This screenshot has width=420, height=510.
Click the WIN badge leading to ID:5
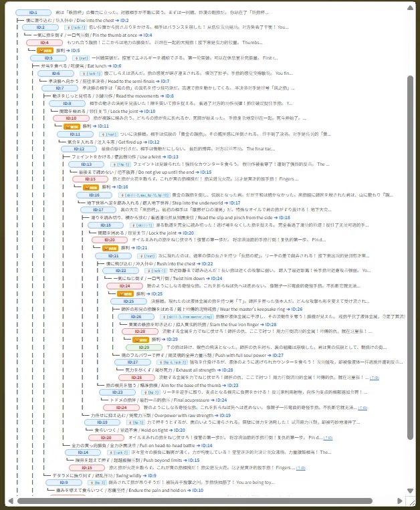click(45, 50)
